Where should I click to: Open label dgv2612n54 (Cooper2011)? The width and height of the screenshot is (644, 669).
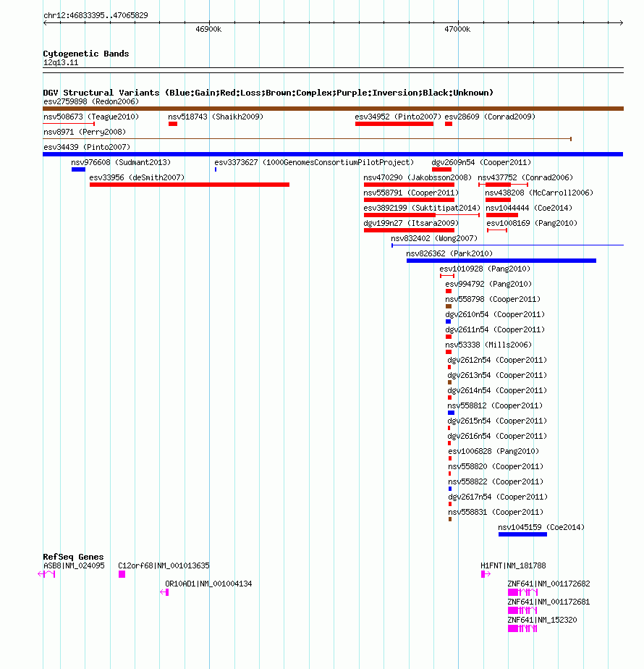point(497,360)
